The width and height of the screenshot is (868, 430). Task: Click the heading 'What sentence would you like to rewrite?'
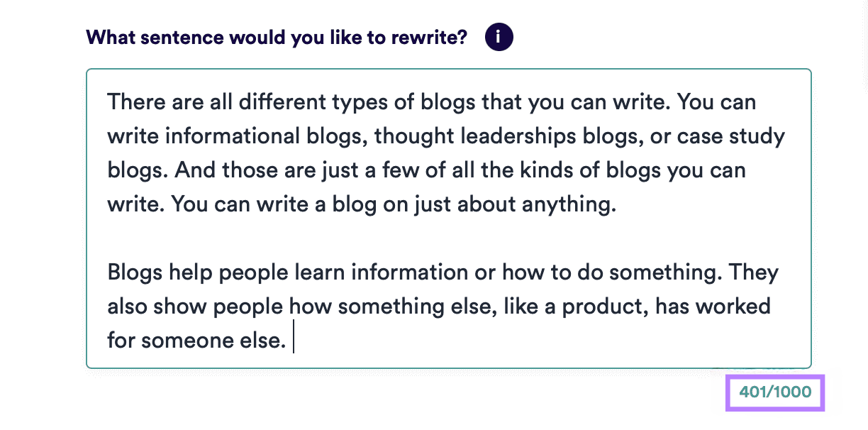point(275,36)
